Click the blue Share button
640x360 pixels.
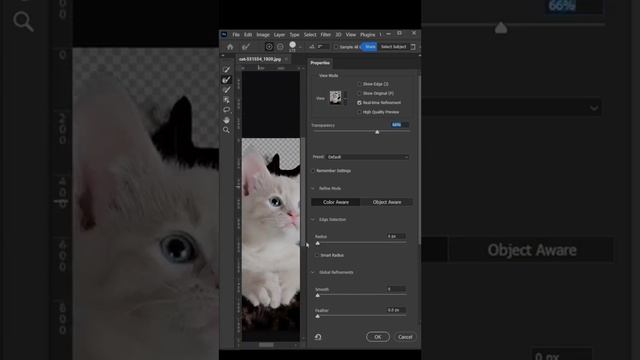coord(370,47)
